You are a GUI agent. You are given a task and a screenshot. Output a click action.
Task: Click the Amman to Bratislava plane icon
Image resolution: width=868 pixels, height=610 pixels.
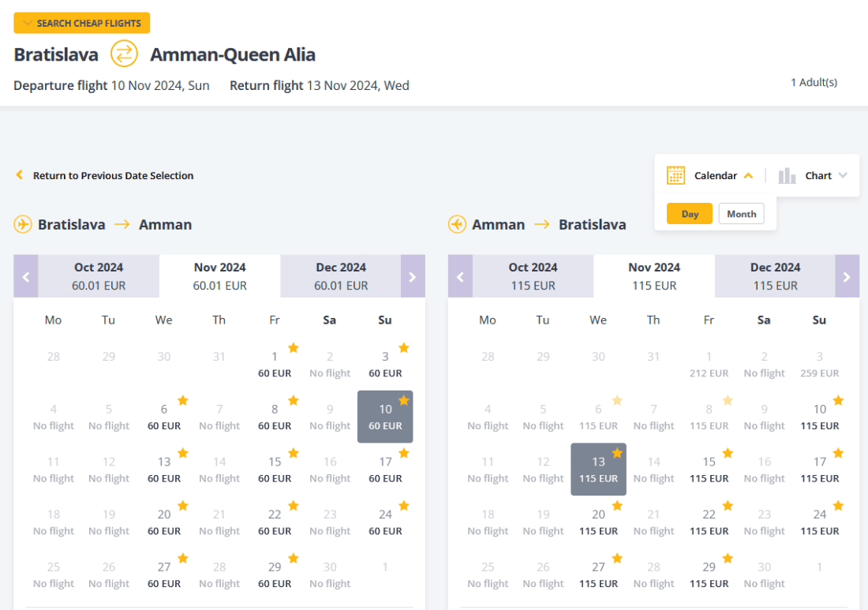coord(457,224)
